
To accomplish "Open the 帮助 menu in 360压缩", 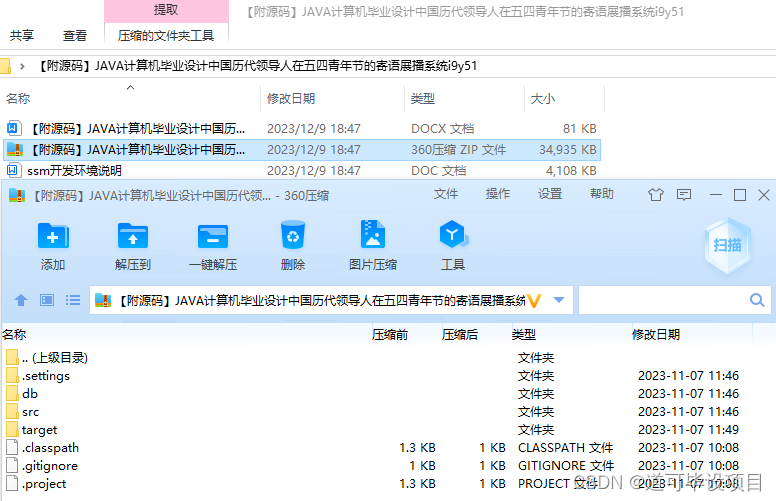I will click(602, 194).
